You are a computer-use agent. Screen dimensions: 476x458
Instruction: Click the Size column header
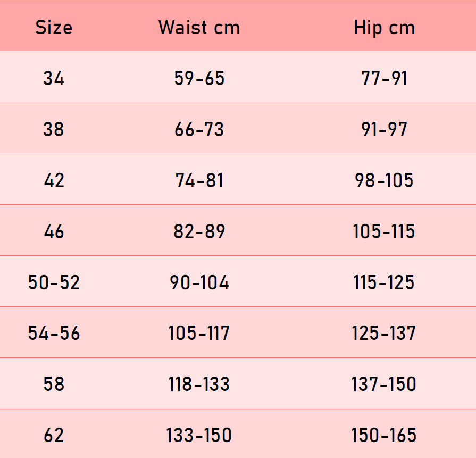coord(54,28)
